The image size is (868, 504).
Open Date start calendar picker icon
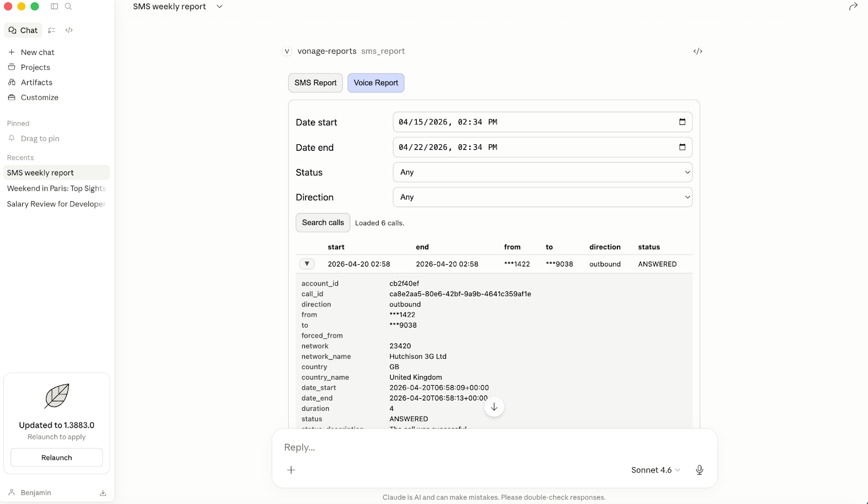(682, 122)
